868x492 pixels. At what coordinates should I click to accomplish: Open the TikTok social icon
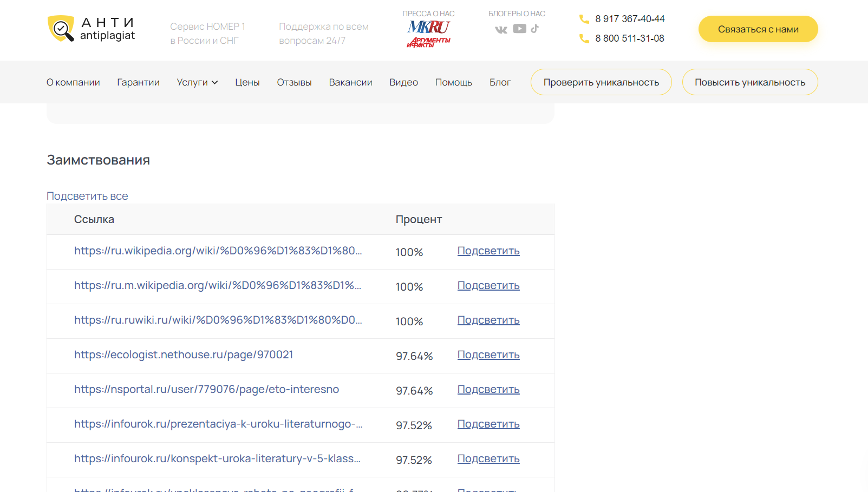point(535,29)
